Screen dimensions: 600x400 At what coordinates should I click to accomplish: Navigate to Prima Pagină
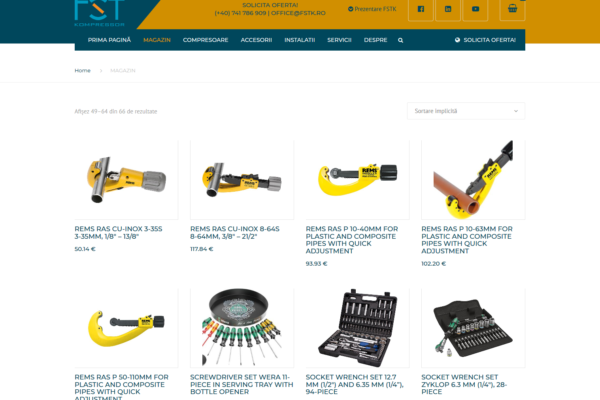(109, 40)
